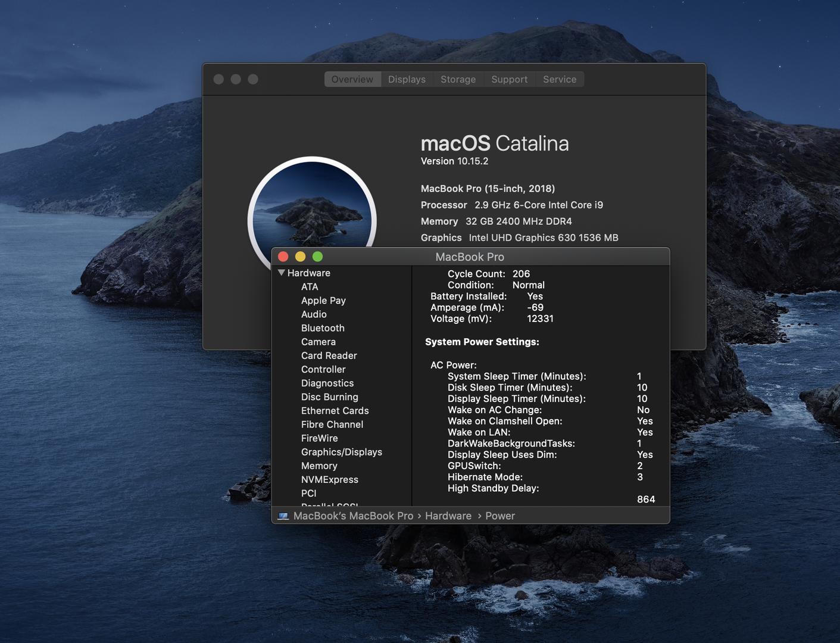The image size is (840, 643).
Task: Click the Cycle Count value 206
Action: (521, 274)
